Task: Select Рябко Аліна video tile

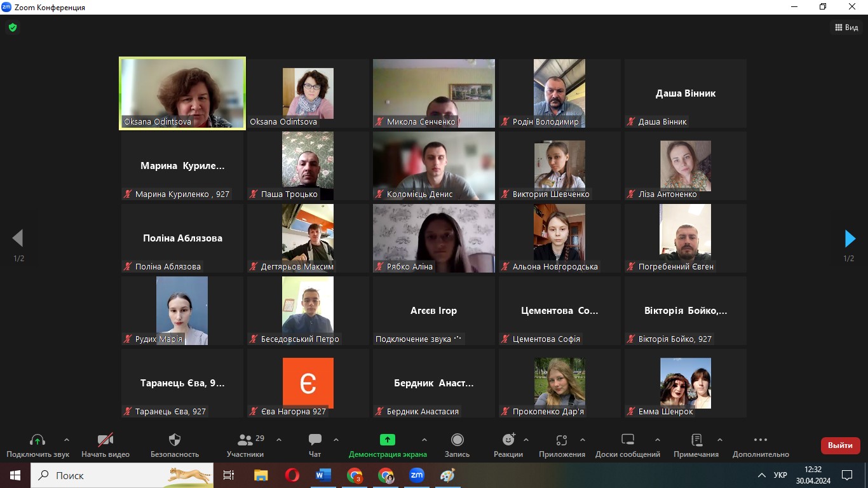Action: (x=434, y=238)
